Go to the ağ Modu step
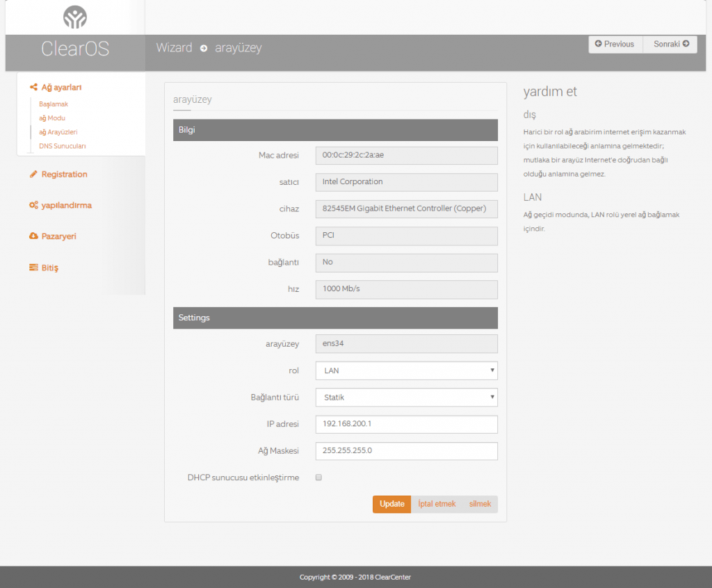The image size is (712, 588). pyautogui.click(x=52, y=118)
